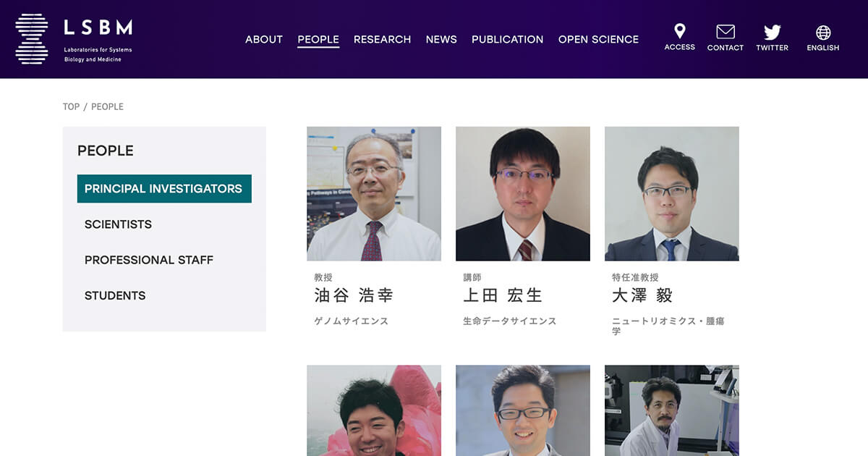Screen dimensions: 868x456
Task: Open photo of 上田 宏生
Action: tap(523, 194)
